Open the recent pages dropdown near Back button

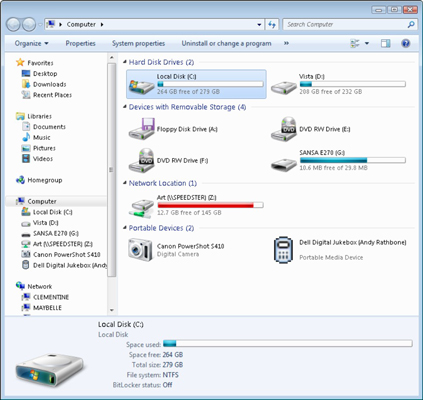click(40, 24)
